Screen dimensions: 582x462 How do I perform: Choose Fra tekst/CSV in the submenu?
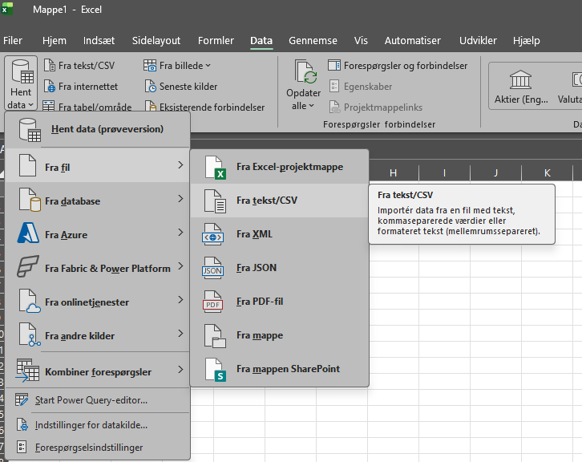[279, 200]
